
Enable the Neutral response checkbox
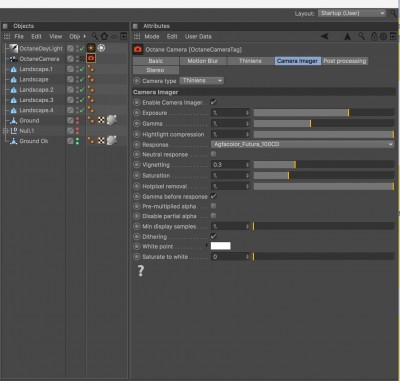point(213,154)
